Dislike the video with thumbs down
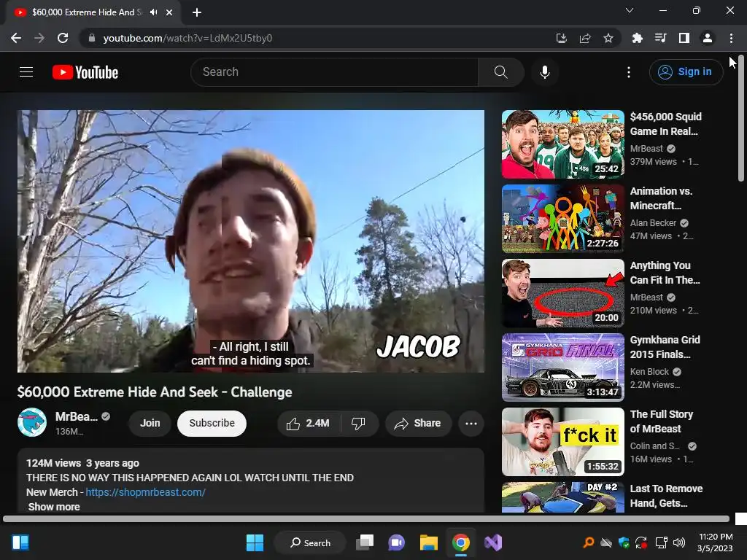Screen dimensions: 747x560 pos(359,423)
